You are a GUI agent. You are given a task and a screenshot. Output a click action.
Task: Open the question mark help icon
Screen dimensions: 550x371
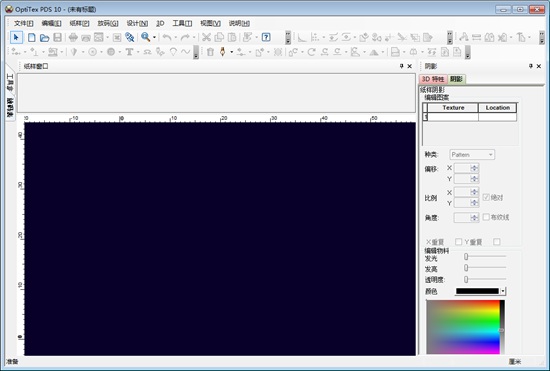(x=266, y=37)
